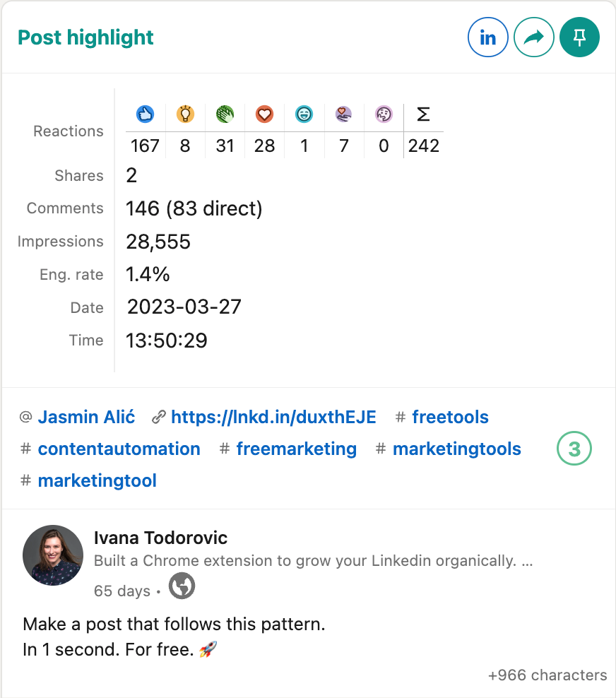Click the circled 3 hashtag count badge
Screen dimensions: 616x698
(574, 448)
